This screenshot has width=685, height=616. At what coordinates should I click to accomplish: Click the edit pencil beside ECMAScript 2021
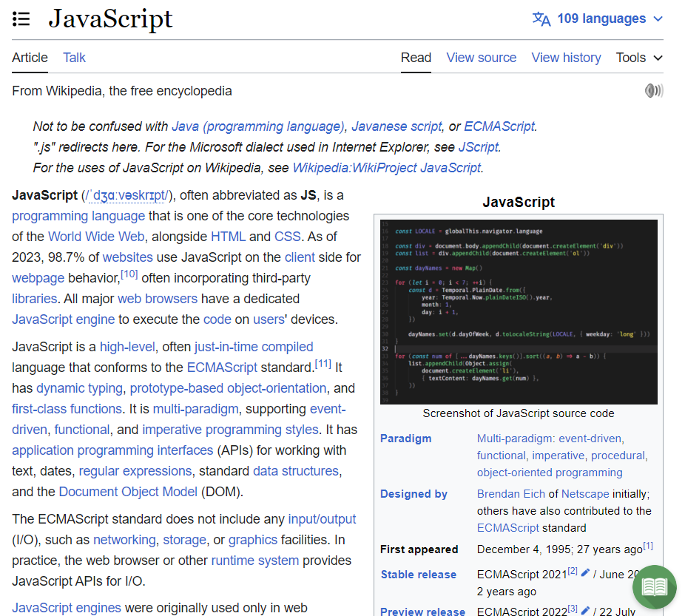click(585, 573)
